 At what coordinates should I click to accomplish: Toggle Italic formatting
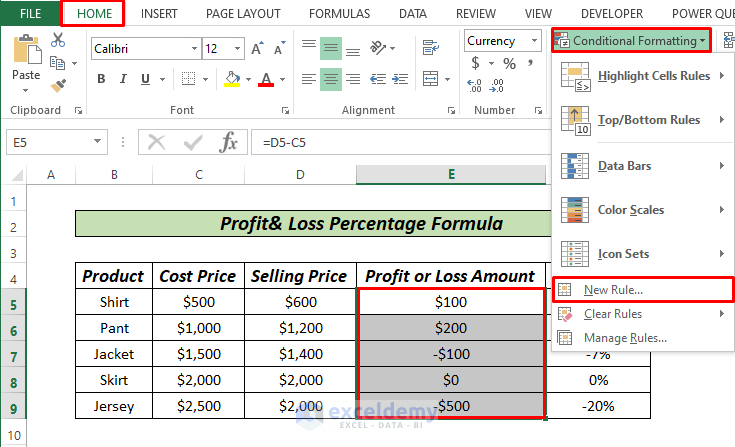pos(123,79)
